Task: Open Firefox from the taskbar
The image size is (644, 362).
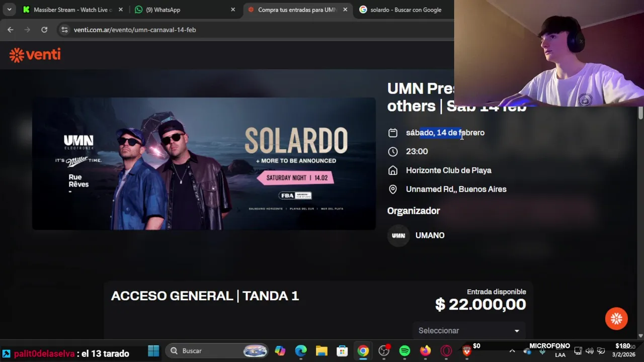Action: (x=426, y=351)
